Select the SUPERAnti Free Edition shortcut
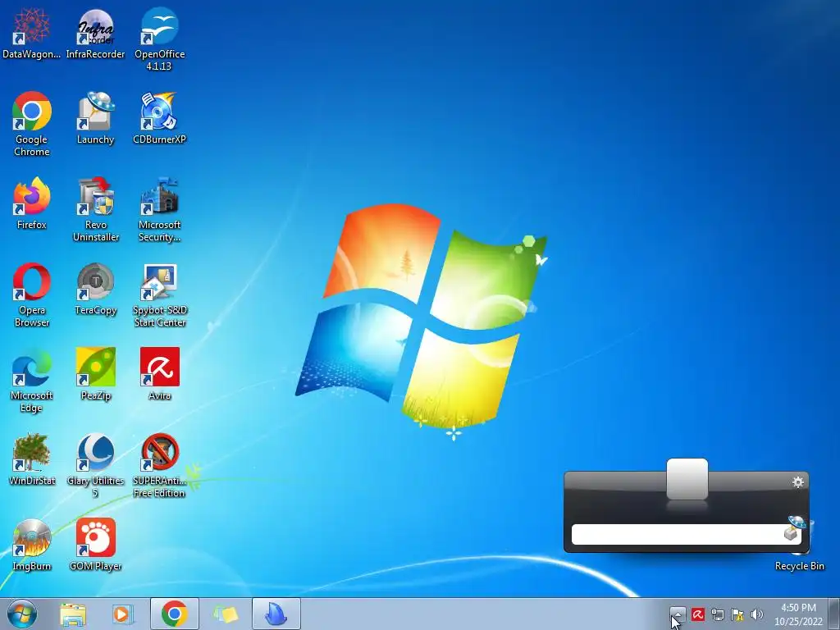 pos(159,465)
